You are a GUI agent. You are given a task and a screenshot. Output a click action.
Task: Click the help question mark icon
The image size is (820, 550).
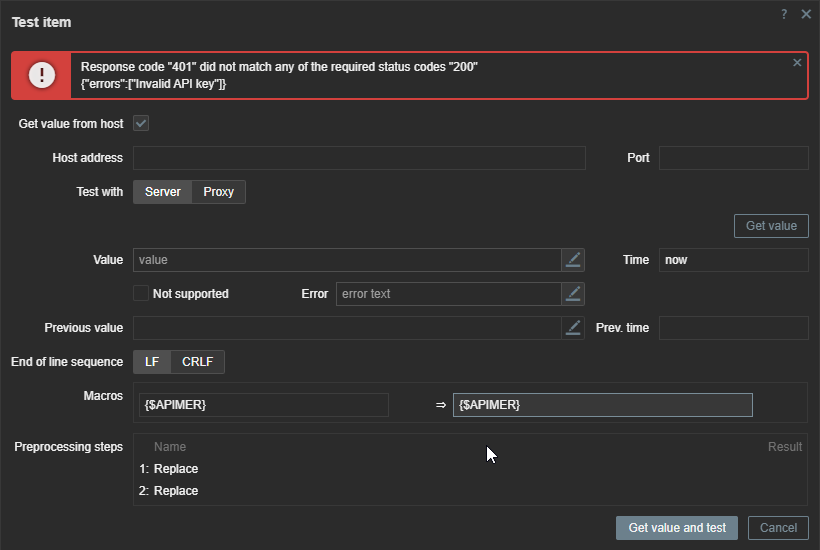pyautogui.click(x=784, y=14)
